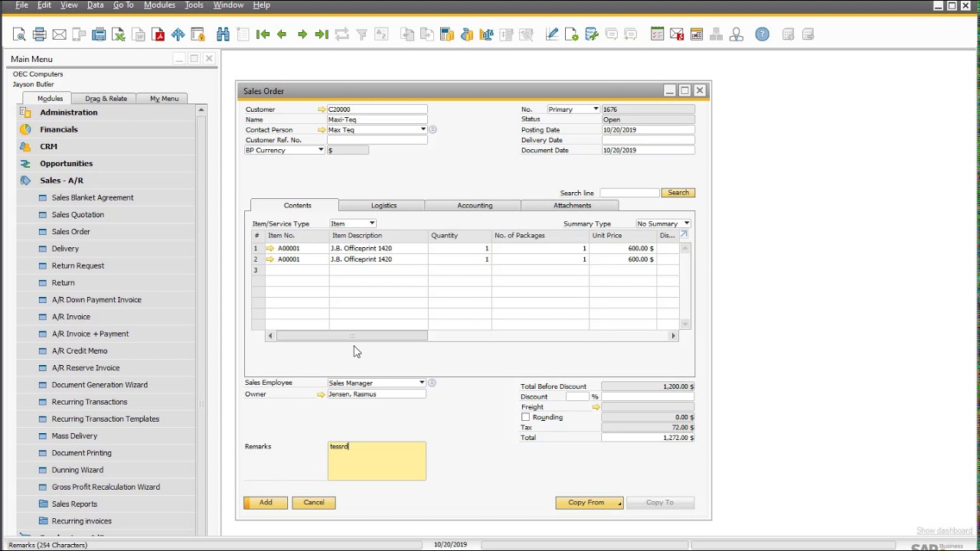Click the Lock Screen toolbar icon

point(198,34)
